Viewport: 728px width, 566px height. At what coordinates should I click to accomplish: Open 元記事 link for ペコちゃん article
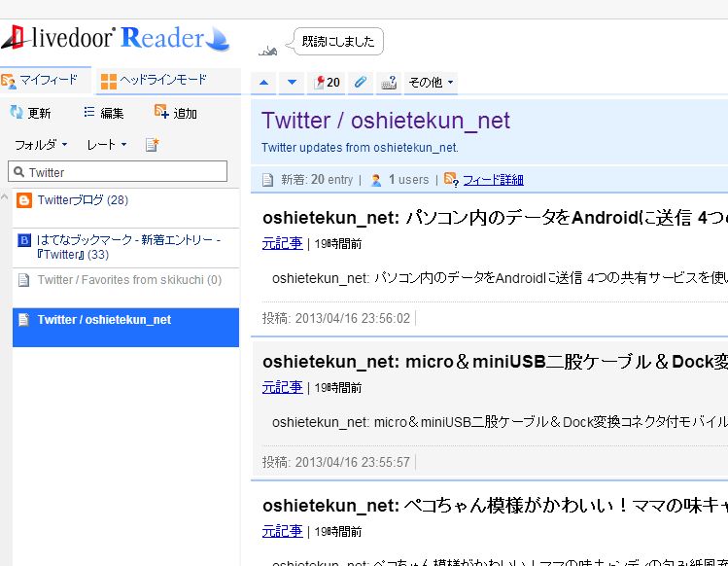(x=282, y=531)
